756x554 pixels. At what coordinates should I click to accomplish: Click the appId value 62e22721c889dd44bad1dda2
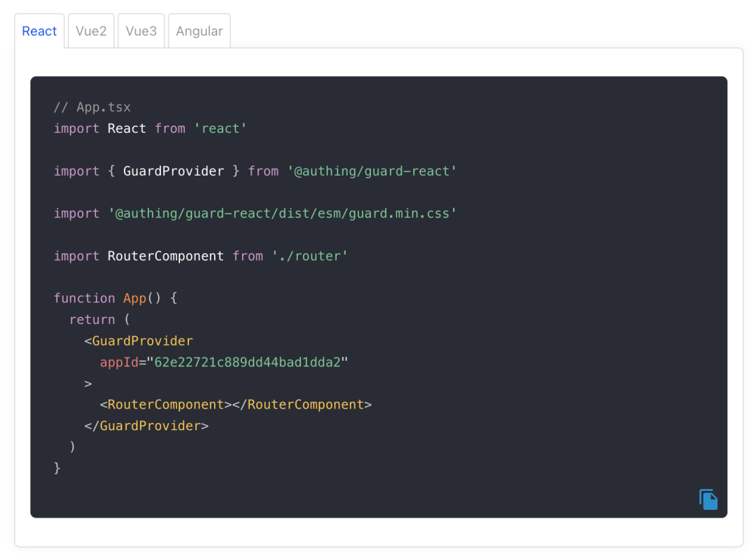tap(247, 362)
